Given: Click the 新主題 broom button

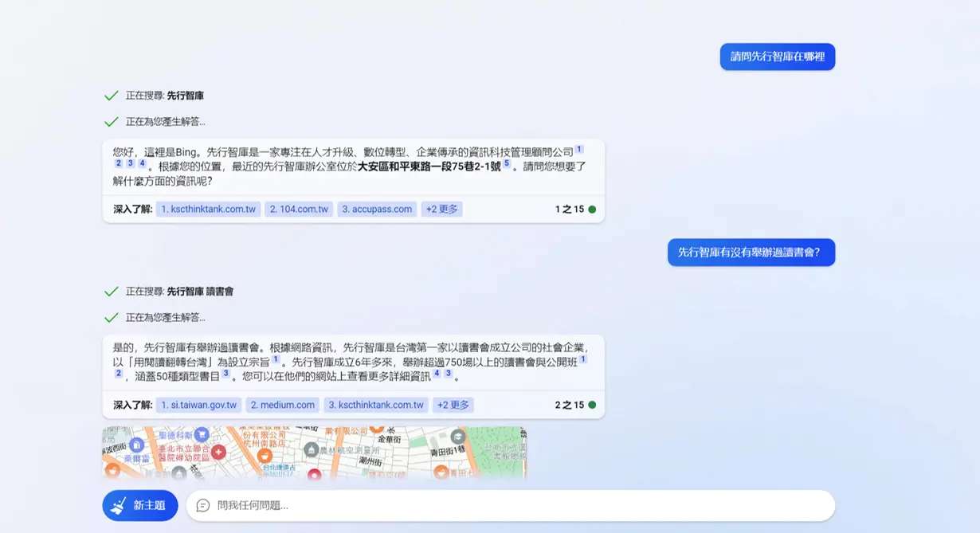Looking at the screenshot, I should tap(140, 505).
